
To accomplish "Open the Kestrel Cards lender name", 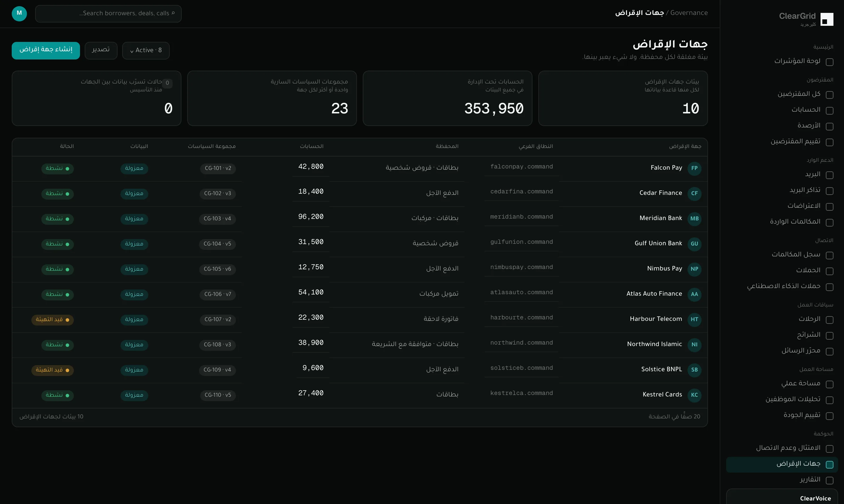I will click(x=662, y=394).
